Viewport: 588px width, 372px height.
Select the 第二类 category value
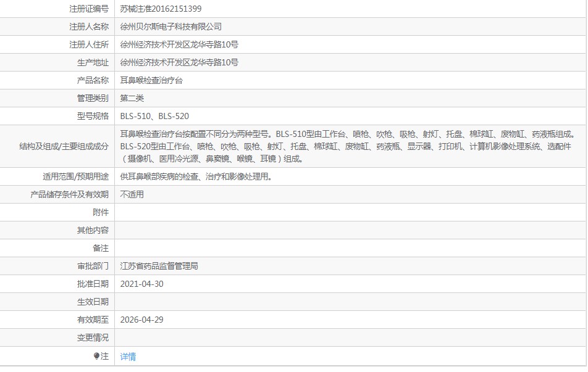132,98
